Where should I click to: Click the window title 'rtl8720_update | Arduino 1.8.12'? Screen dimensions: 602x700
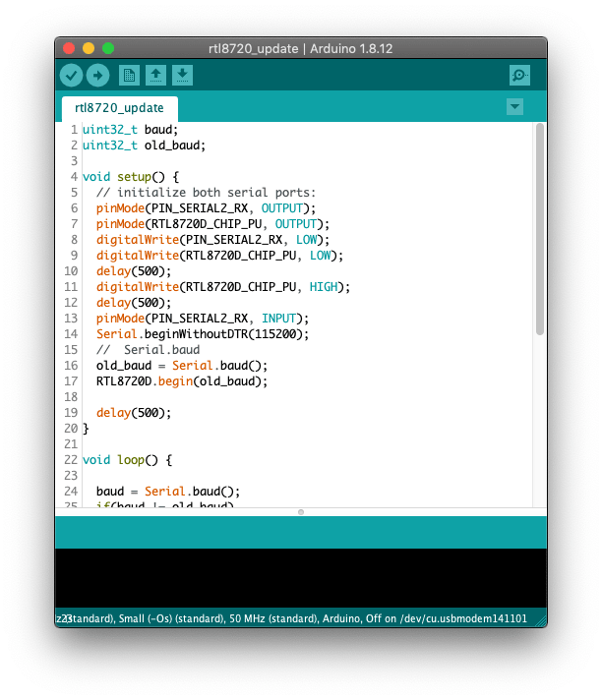301,48
